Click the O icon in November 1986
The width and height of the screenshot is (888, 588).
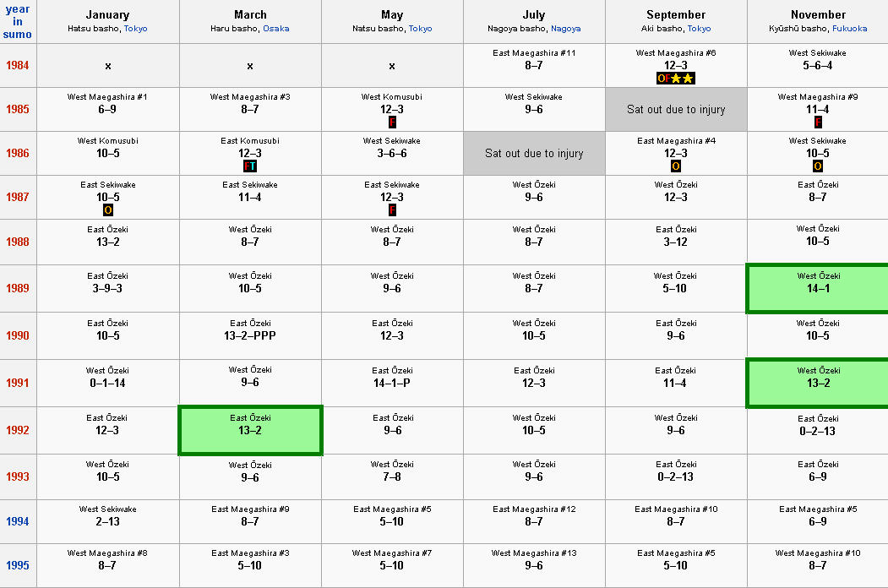tap(817, 166)
